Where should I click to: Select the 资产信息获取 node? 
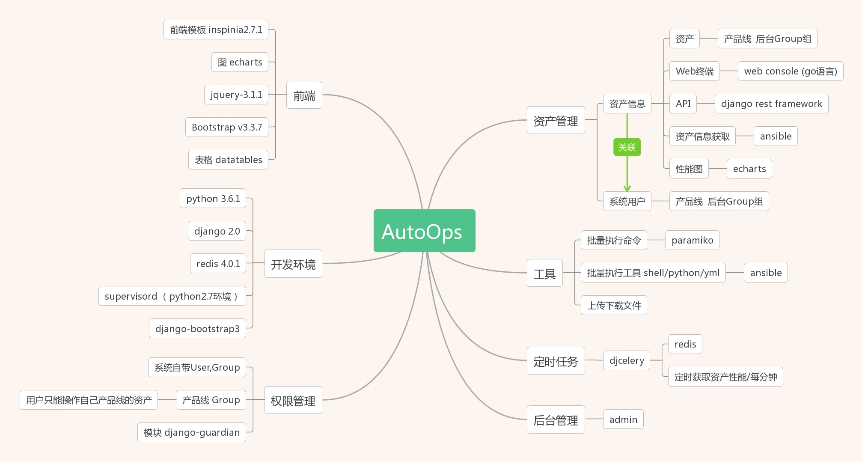coord(702,136)
